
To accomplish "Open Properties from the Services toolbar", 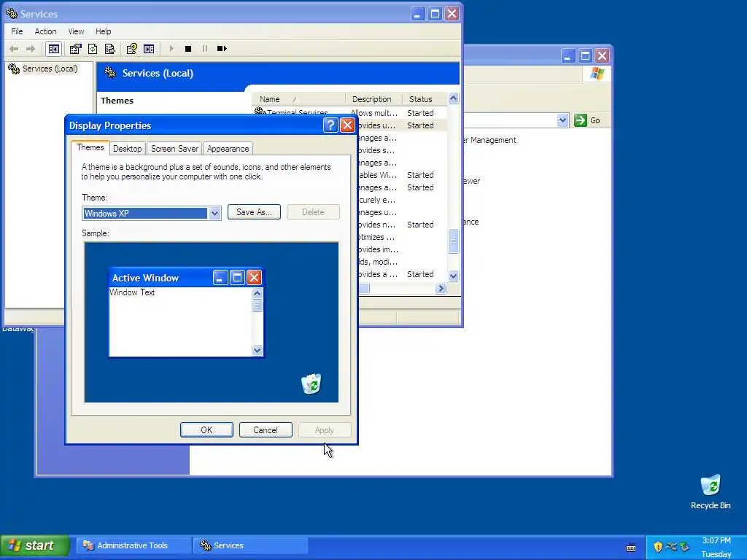I will pyautogui.click(x=75, y=49).
